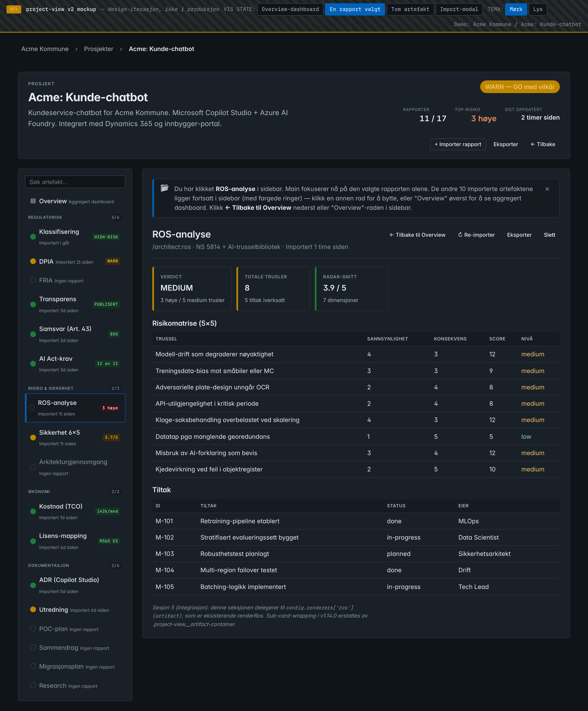Image resolution: width=588 pixels, height=711 pixels.
Task: Click the empty status ring beside POC-plan
Action: click(x=33, y=628)
